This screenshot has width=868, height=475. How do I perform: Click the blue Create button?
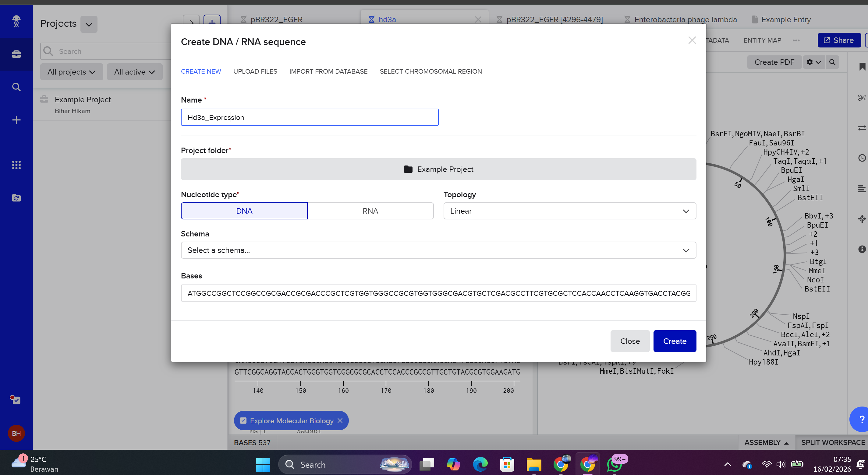coord(675,341)
